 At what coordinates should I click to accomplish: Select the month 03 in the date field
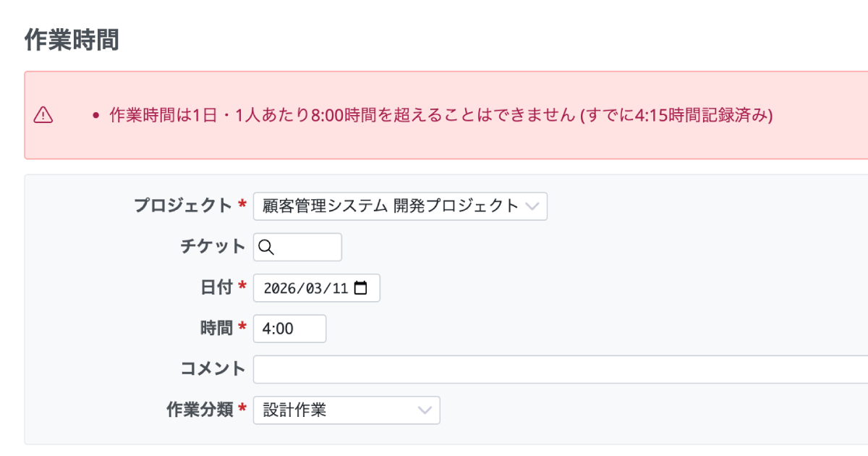pos(312,288)
